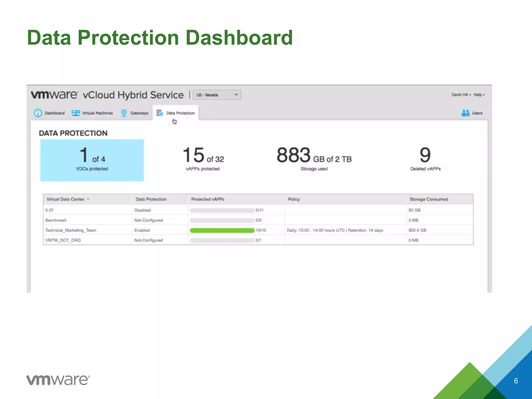The image size is (532, 399).
Task: Click the Daily 10:00 - 14:00 policy text
Action: pyautogui.click(x=335, y=230)
